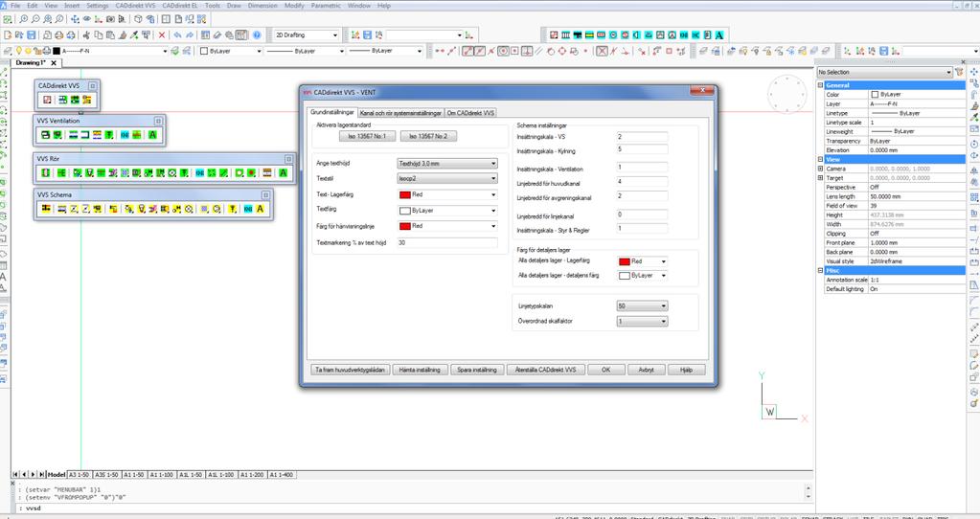Click the quick select filter icon in Properties panel

coord(960,73)
